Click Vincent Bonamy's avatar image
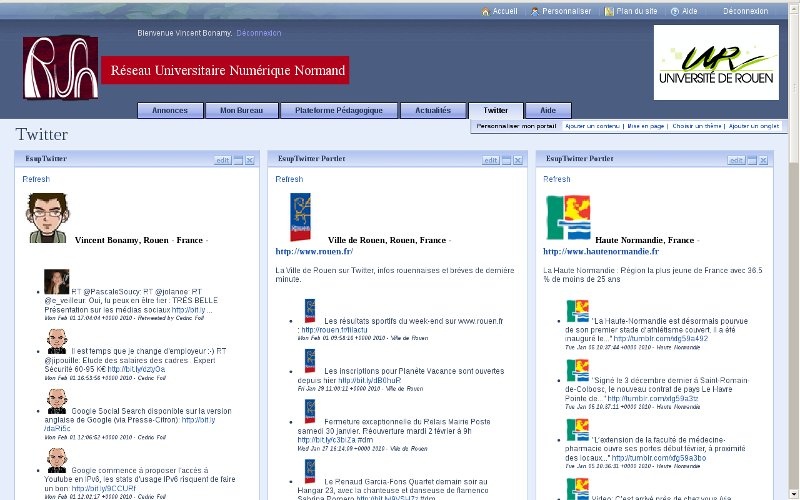800x500 pixels. point(46,218)
